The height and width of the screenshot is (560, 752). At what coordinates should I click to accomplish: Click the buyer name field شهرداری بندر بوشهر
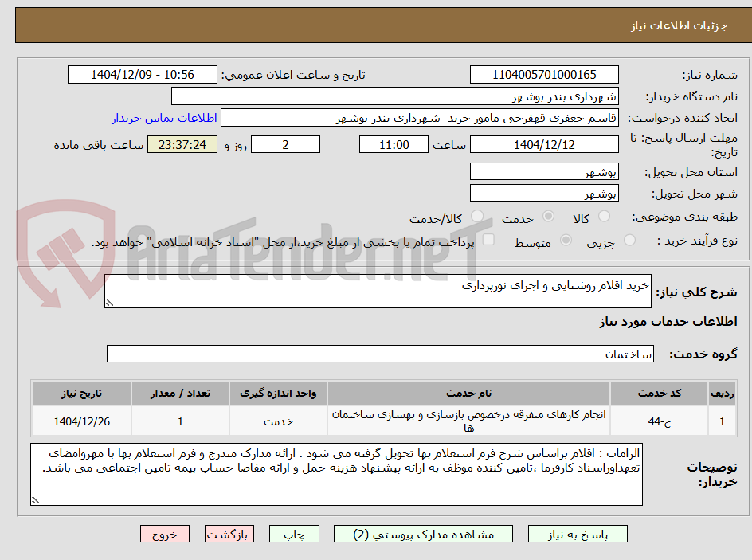(394, 96)
